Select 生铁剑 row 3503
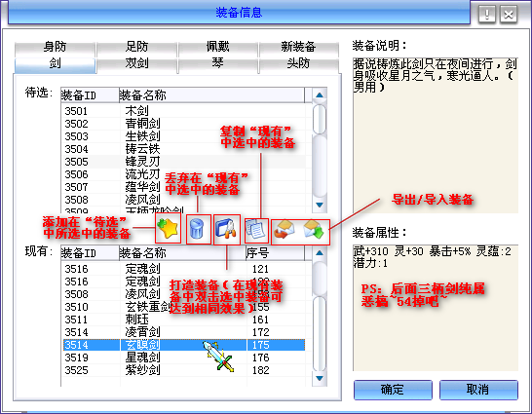The image size is (532, 414). point(183,136)
